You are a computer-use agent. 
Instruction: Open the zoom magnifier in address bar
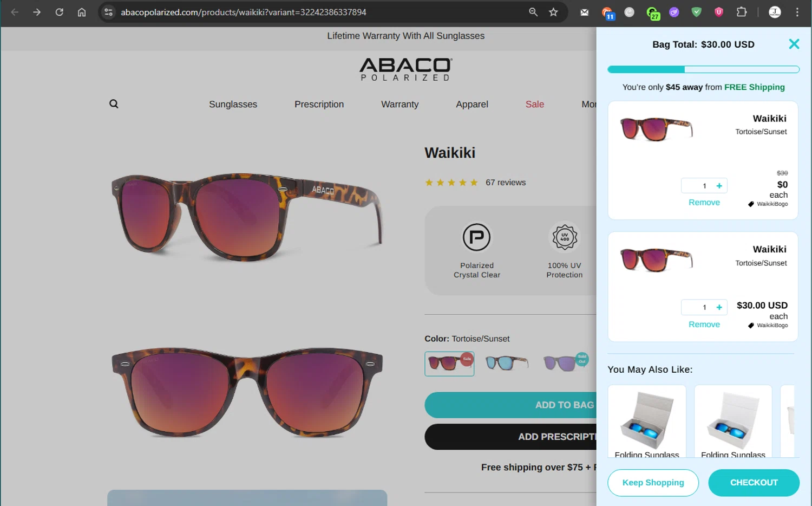533,12
